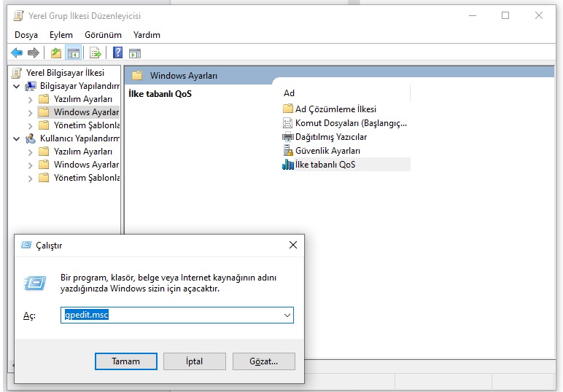Go up one level with folder icon
563x392 pixels.
coord(56,53)
